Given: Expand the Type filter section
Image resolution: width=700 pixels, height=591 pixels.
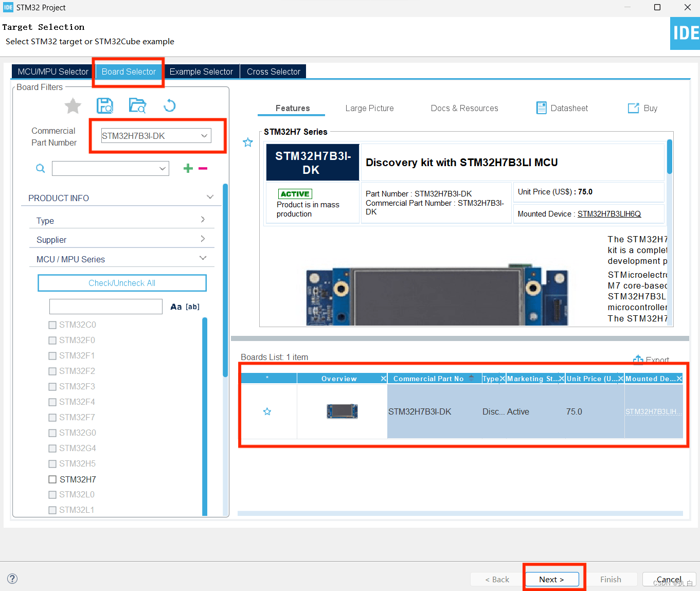Looking at the screenshot, I should (201, 220).
